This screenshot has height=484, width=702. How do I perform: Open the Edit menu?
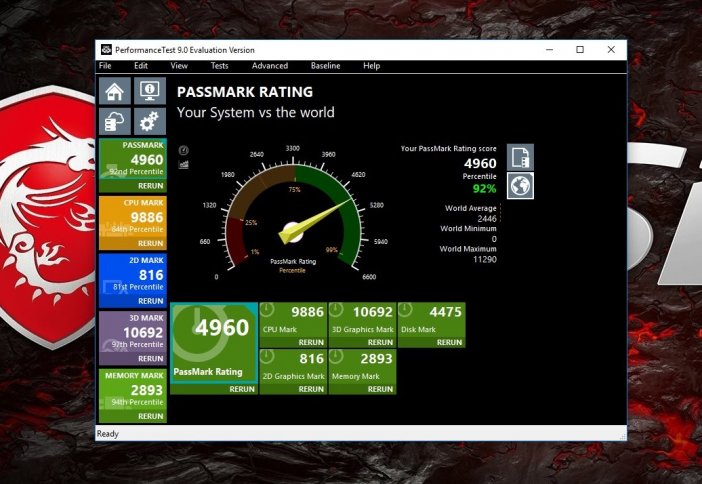(x=141, y=66)
